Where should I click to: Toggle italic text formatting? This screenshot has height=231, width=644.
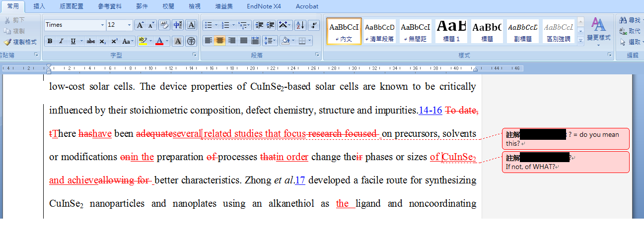(x=61, y=41)
